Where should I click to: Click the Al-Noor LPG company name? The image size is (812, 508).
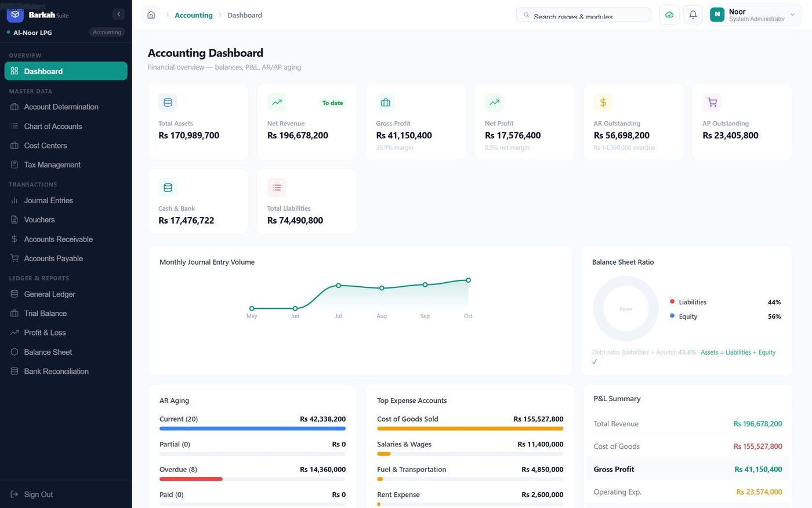(32, 33)
